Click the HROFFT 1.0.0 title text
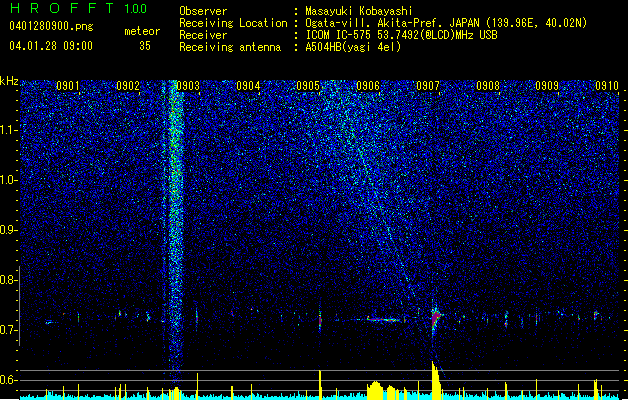Image resolution: width=629 pixels, height=400 pixels. (x=78, y=8)
